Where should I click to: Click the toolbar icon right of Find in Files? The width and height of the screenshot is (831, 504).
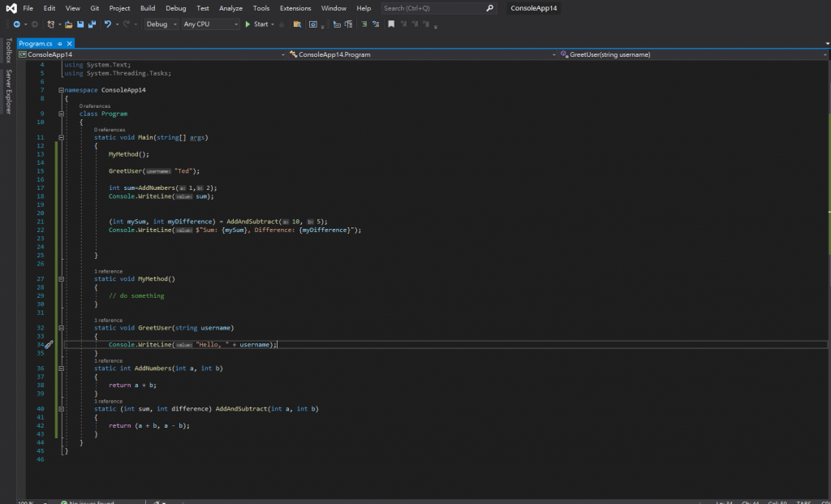pyautogui.click(x=313, y=24)
